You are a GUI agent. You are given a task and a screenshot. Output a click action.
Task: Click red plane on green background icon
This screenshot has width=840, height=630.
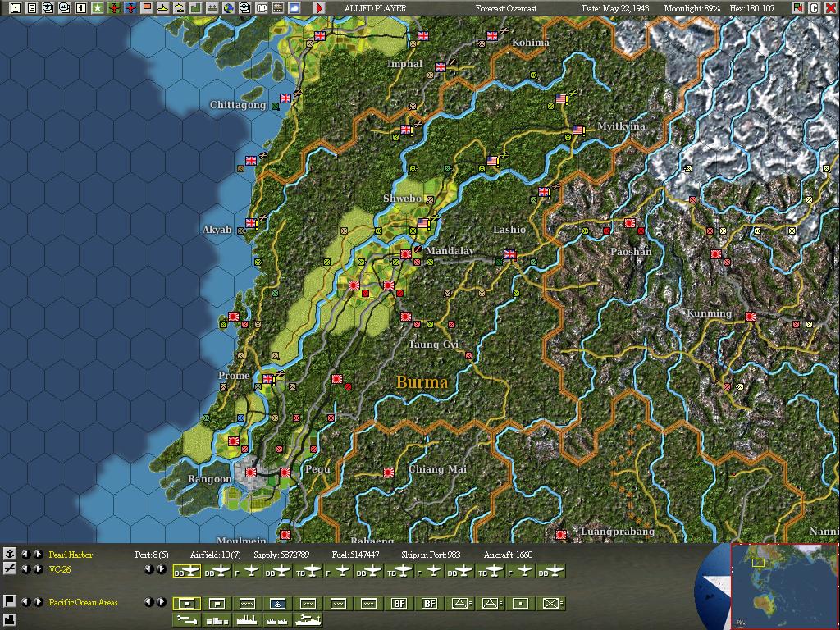point(113,7)
